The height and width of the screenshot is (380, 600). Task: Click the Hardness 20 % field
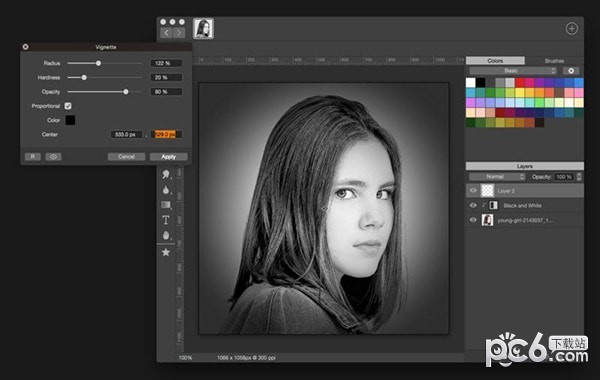pos(166,77)
